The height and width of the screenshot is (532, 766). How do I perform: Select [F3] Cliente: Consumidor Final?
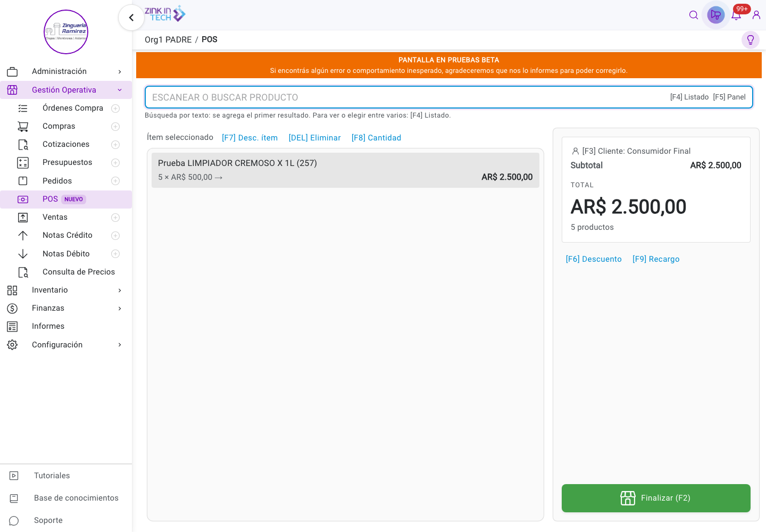tap(631, 151)
